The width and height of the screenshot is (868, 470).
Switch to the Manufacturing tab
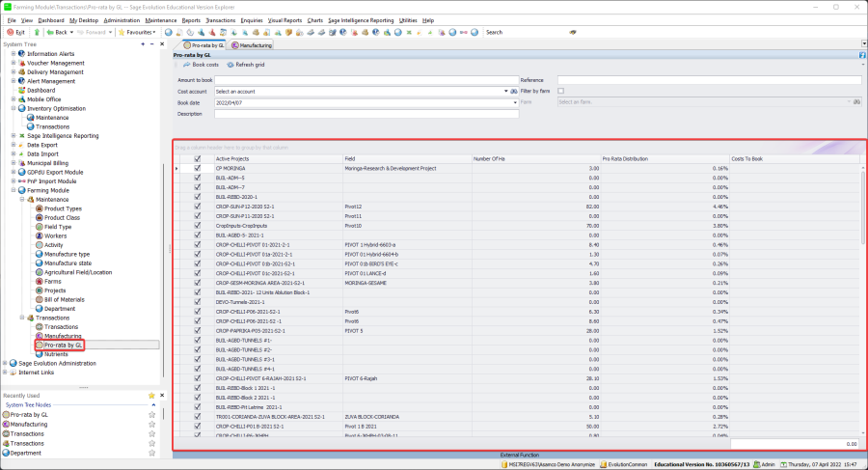(x=253, y=45)
